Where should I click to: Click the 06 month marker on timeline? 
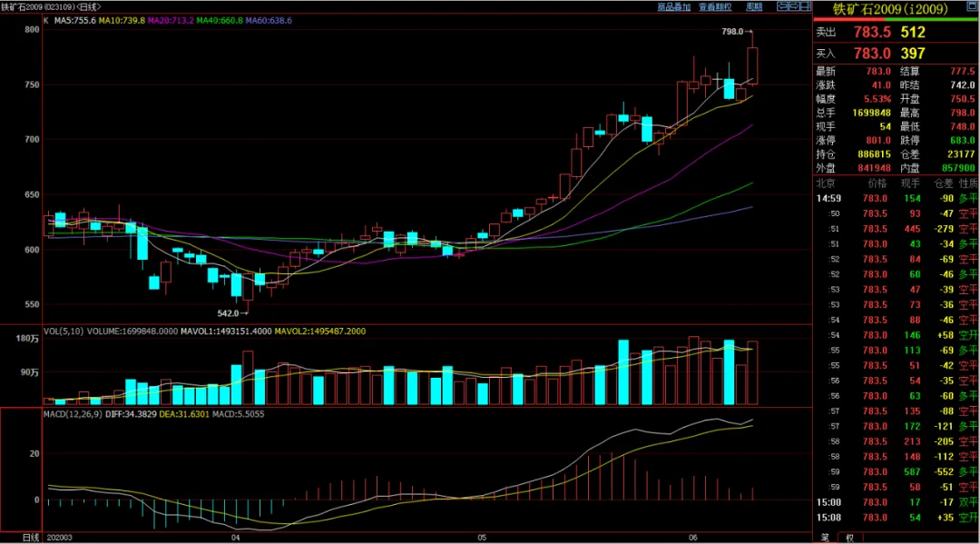click(693, 538)
